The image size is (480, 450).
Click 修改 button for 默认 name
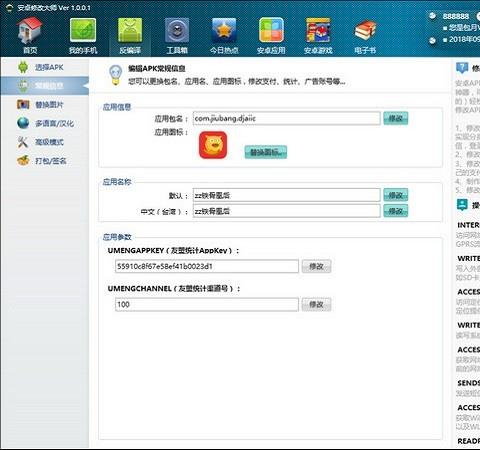(396, 195)
